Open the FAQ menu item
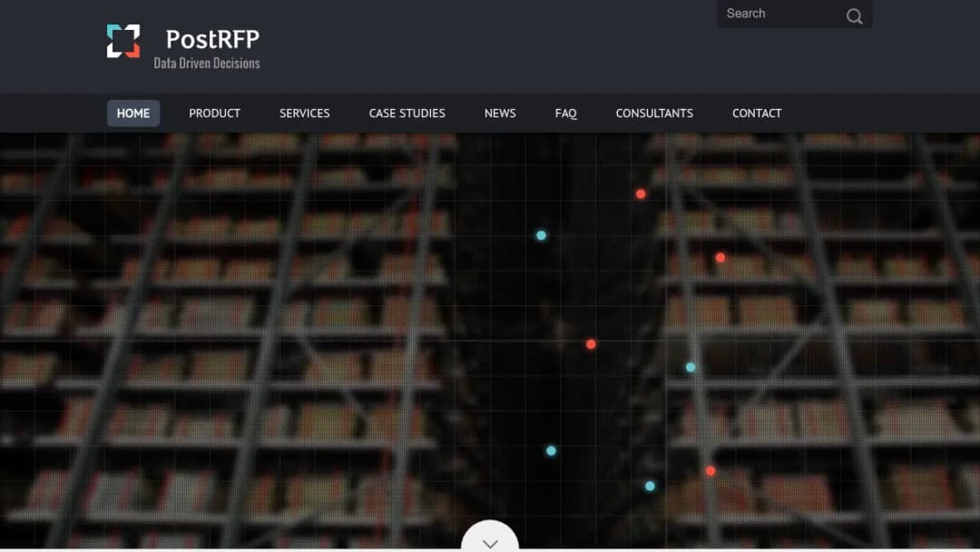The image size is (980, 552). pos(565,113)
